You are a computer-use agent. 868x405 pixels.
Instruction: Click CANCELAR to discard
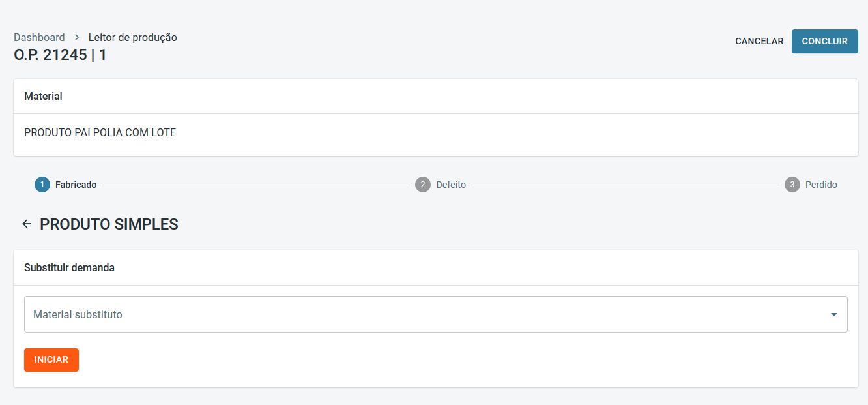click(759, 41)
